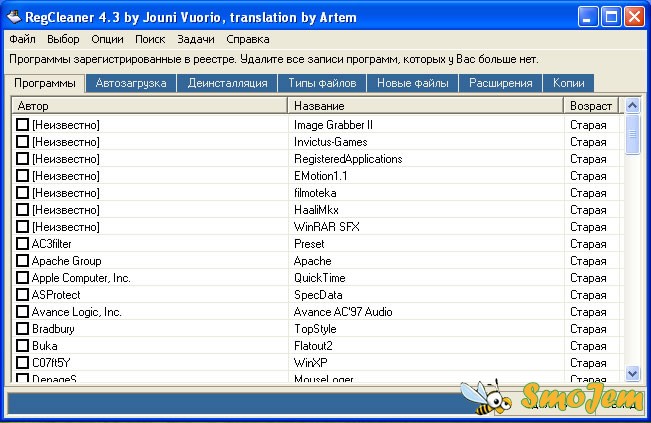The width and height of the screenshot is (651, 423).
Task: Open the Файл menu
Action: [x=22, y=39]
